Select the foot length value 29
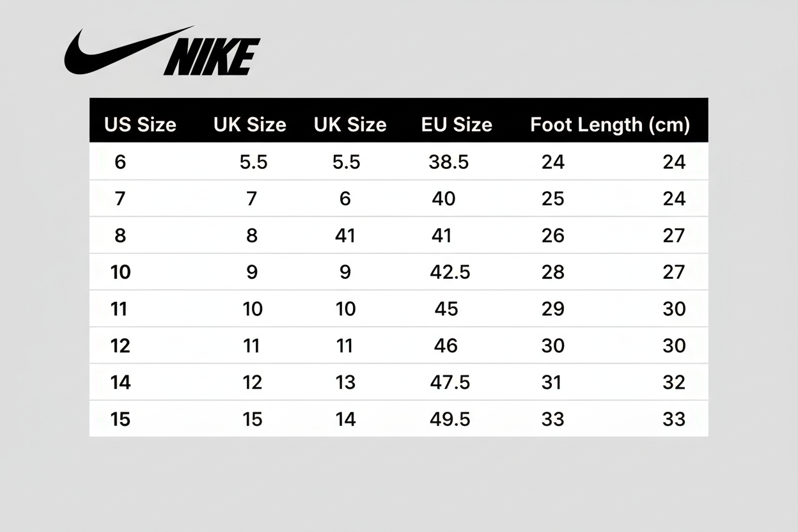The width and height of the screenshot is (798, 532). tap(553, 309)
